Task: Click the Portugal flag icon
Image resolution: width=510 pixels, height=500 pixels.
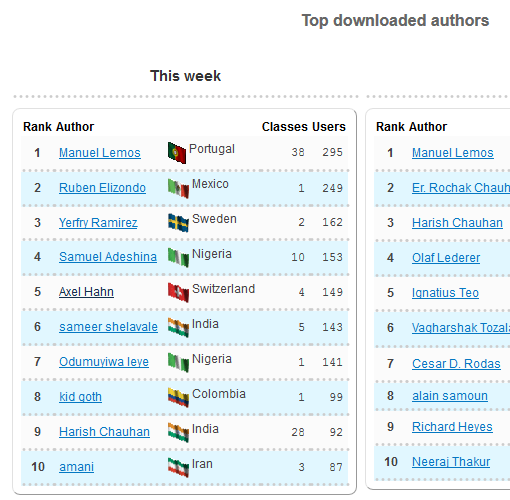Action: pos(177,153)
